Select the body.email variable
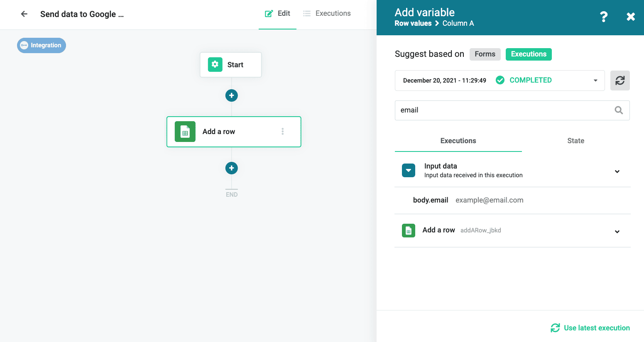This screenshot has width=644, height=342. pos(431,200)
